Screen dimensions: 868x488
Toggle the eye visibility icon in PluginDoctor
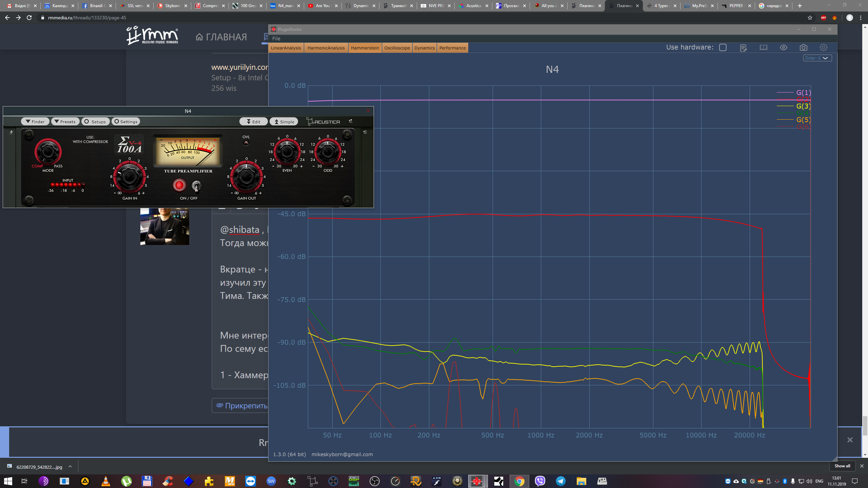point(783,48)
